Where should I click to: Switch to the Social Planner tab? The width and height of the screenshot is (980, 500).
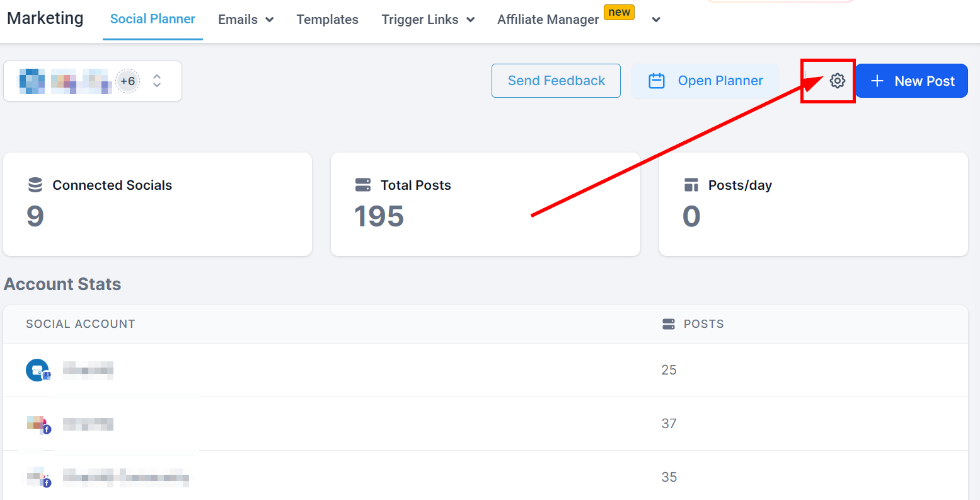(x=153, y=20)
